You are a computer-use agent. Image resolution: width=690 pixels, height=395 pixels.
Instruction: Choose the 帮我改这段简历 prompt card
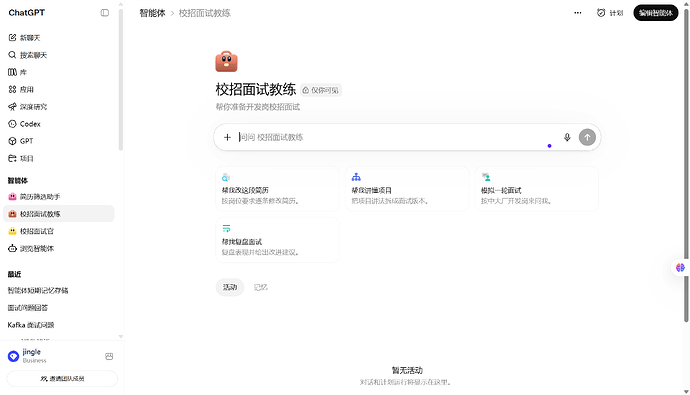pyautogui.click(x=277, y=189)
